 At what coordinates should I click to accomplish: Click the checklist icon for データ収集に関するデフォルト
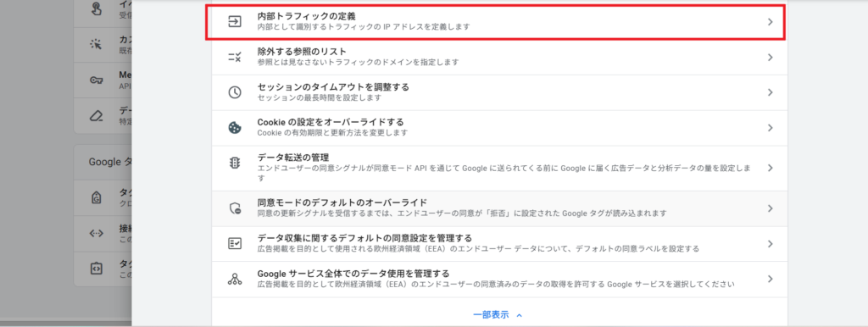pos(235,243)
